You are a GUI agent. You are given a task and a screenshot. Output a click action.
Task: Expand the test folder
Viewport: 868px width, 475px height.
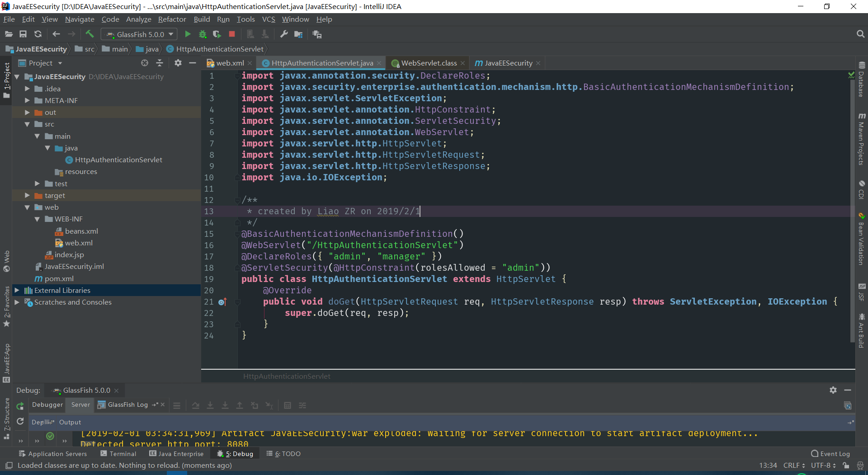coord(37,183)
